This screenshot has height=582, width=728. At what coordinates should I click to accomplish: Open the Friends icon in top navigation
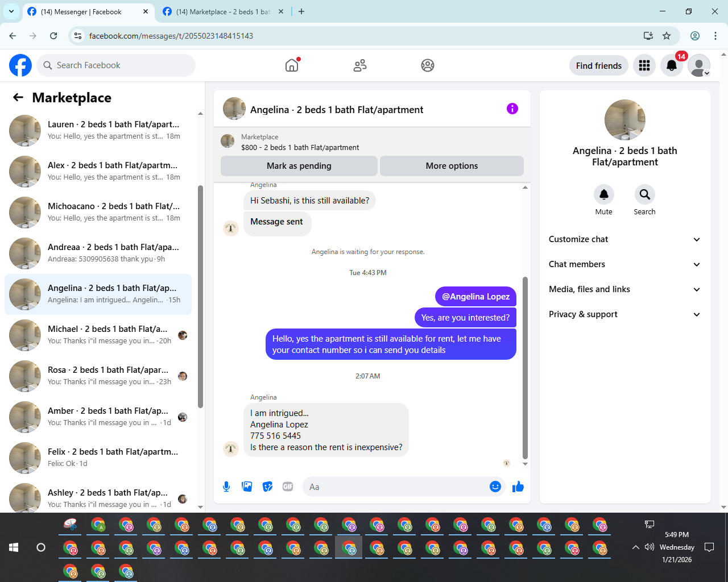coord(360,65)
